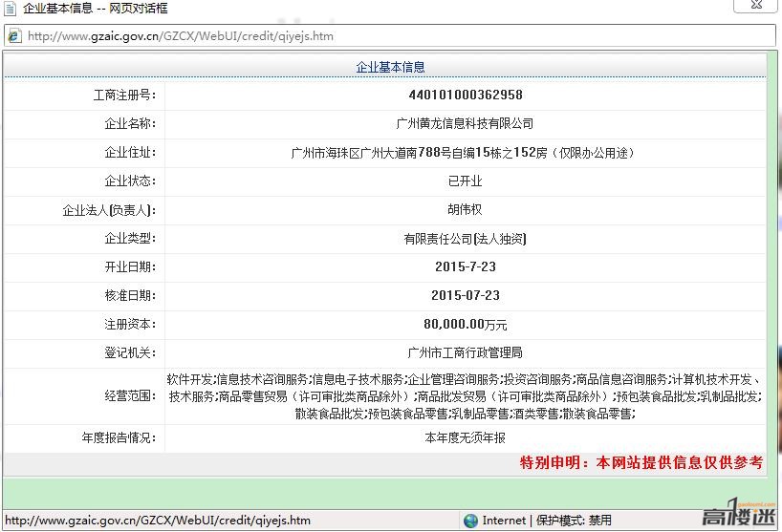
Task: Click the 企业基本信息 header title
Action: (390, 67)
